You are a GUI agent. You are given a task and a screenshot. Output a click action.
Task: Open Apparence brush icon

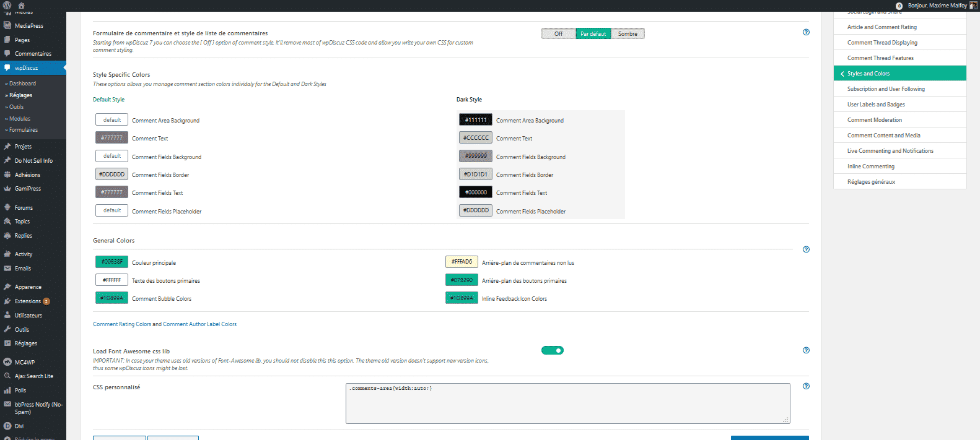(7, 287)
